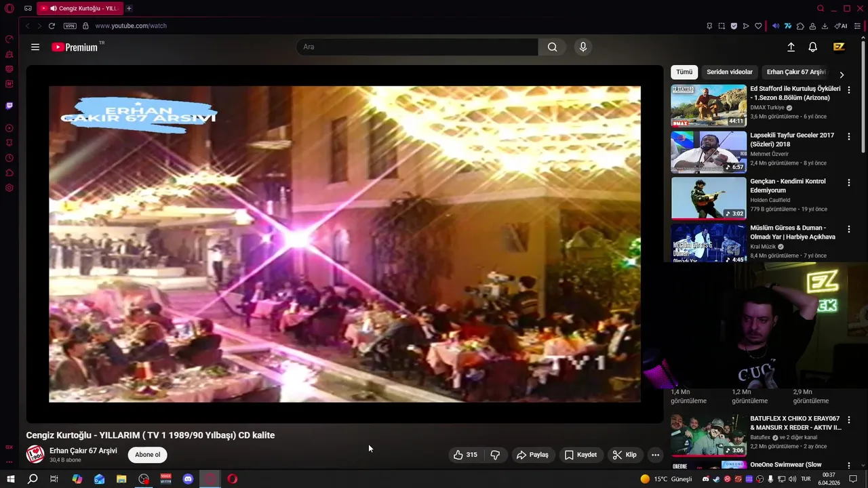Select the Seriden videolar chip
Screen dimensions: 868x488
point(730,72)
